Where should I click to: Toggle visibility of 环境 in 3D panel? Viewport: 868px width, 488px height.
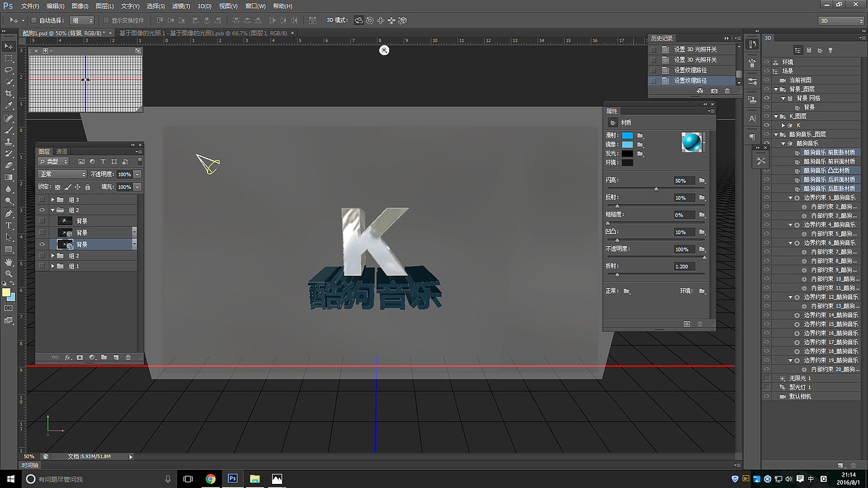click(x=767, y=62)
